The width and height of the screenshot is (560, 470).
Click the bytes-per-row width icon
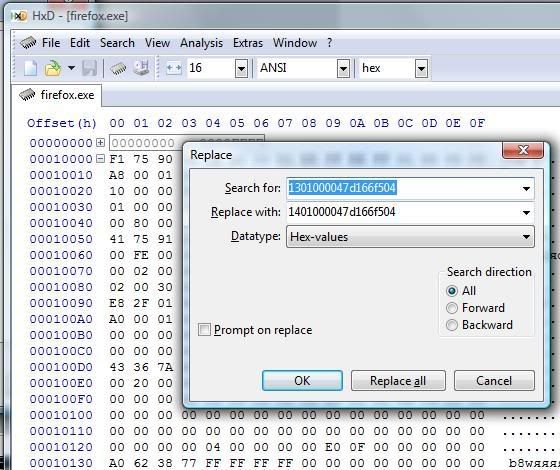pyautogui.click(x=174, y=68)
